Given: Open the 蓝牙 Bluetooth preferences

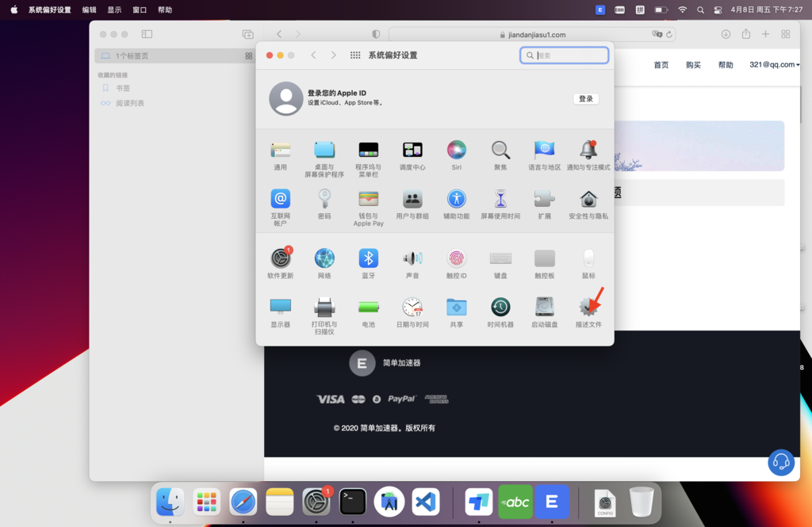Looking at the screenshot, I should pyautogui.click(x=368, y=258).
